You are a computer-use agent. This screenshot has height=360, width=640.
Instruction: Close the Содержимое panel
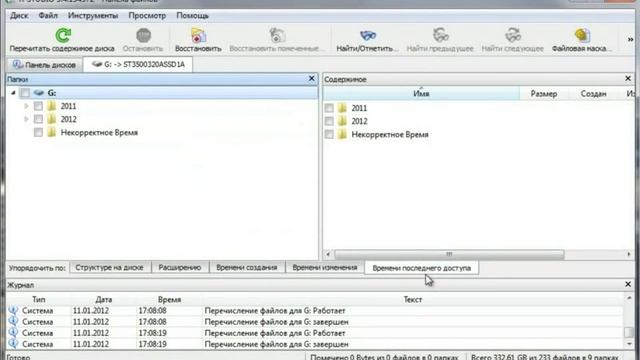[x=628, y=78]
